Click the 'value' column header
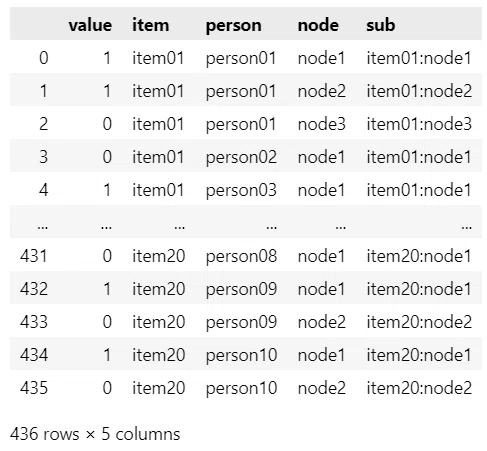This screenshot has width=487, height=451. coord(90,25)
